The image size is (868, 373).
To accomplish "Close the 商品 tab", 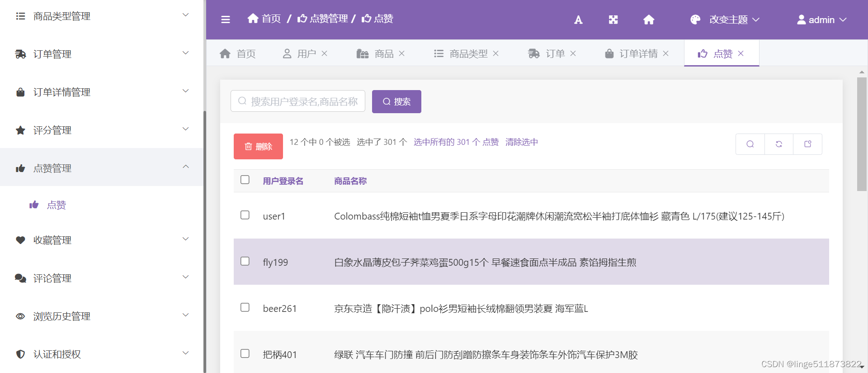I will pos(401,53).
